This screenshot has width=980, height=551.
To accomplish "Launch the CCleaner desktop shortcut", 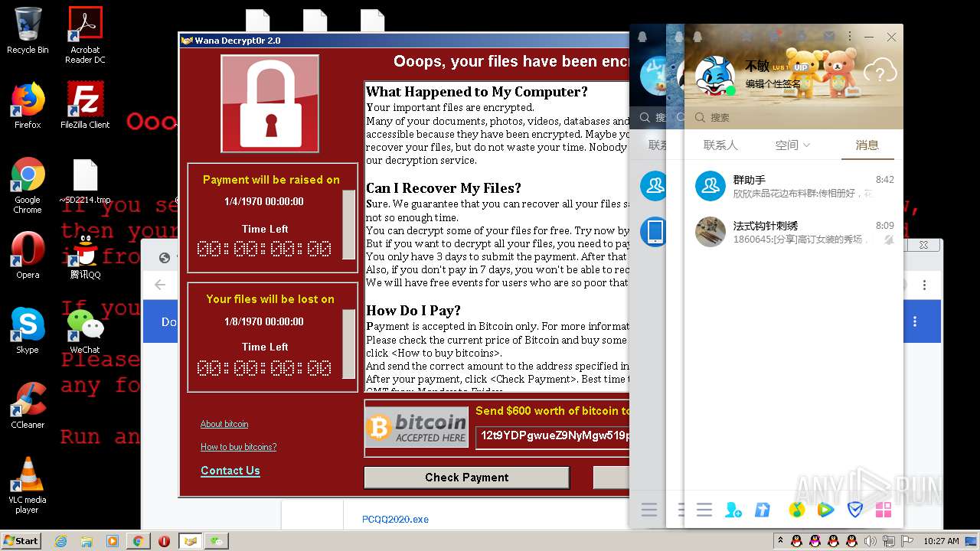I will [x=28, y=406].
